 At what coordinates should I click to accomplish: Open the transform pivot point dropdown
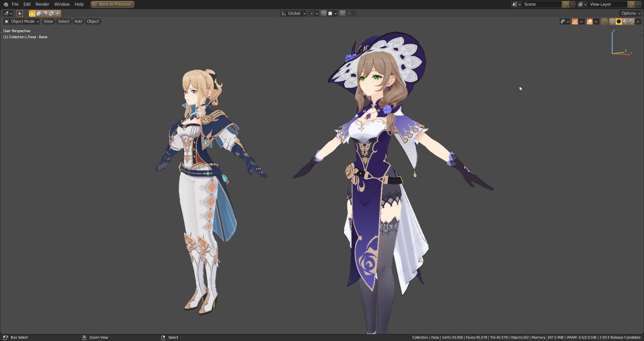pos(313,14)
